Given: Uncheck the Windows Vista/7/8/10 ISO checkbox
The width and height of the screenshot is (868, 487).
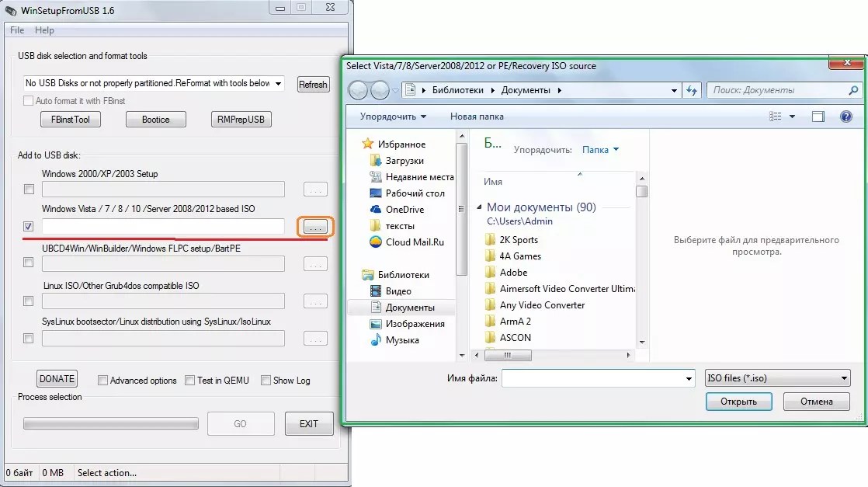Looking at the screenshot, I should tap(29, 227).
